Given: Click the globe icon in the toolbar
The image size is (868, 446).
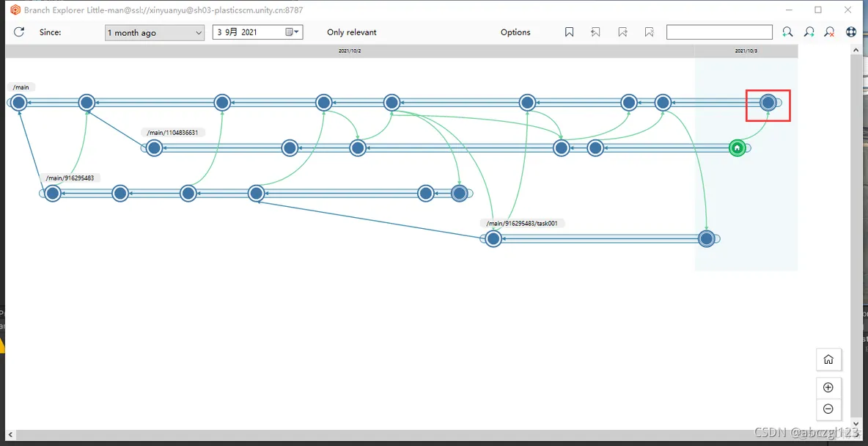Looking at the screenshot, I should (x=851, y=32).
